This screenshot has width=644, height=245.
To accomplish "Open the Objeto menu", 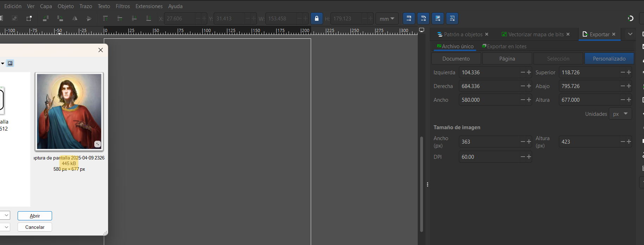I will (66, 6).
